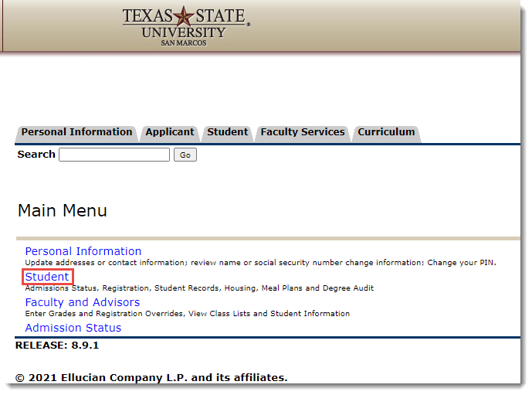532x395 pixels.
Task: Click the SAN MARCOS text in header
Action: click(184, 43)
